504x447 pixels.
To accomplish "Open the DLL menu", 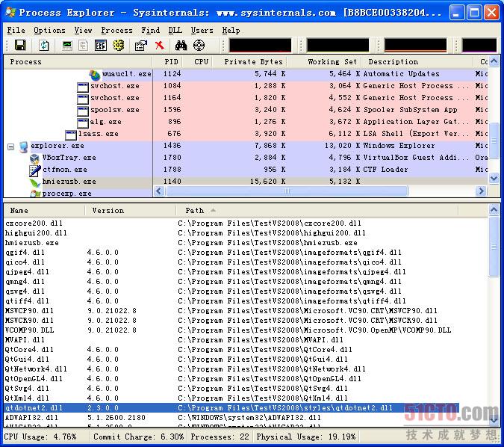I will pos(175,30).
